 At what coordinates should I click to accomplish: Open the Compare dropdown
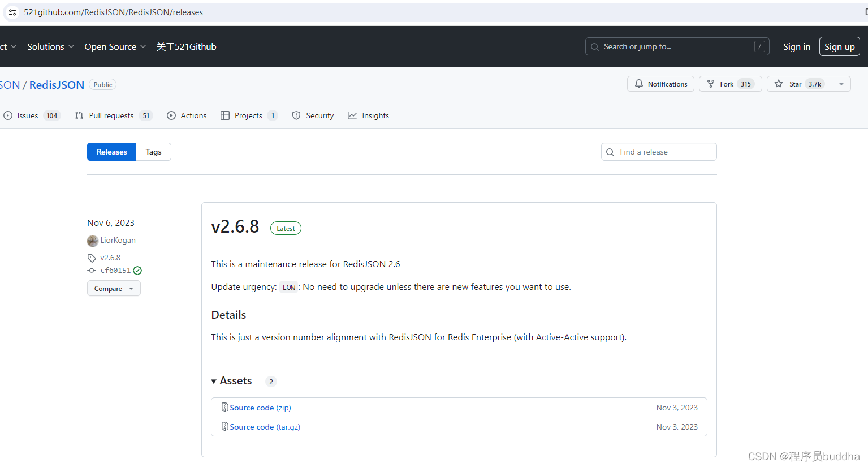pyautogui.click(x=114, y=289)
